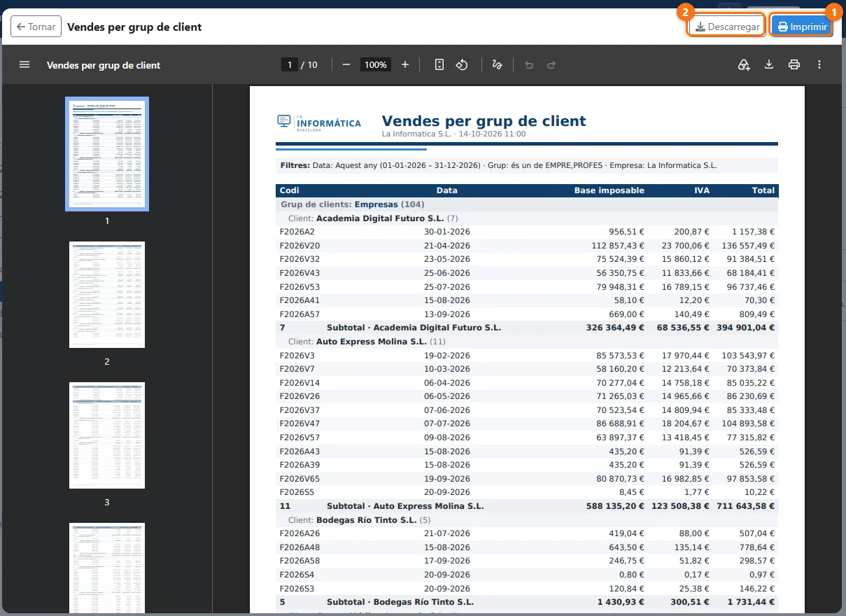The width and height of the screenshot is (846, 616).
Task: Click the Base imposable column header
Action: coord(609,190)
